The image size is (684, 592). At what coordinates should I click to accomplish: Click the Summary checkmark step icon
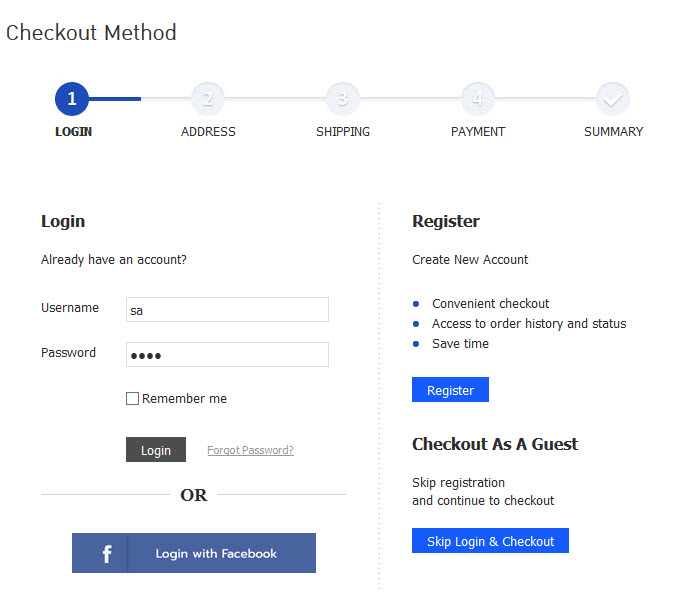point(613,99)
